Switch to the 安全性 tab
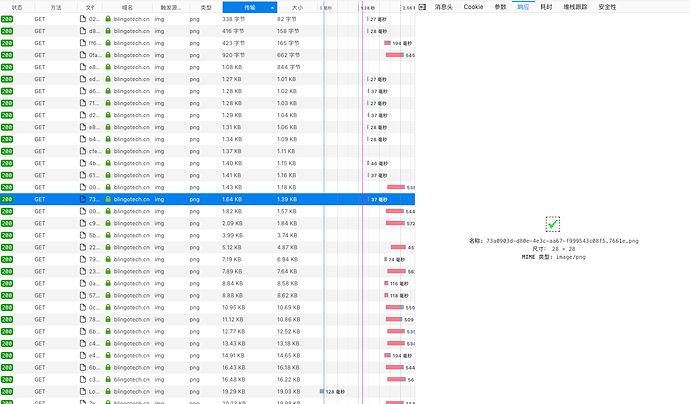Screen dimensions: 690x404 pyautogui.click(x=607, y=7)
